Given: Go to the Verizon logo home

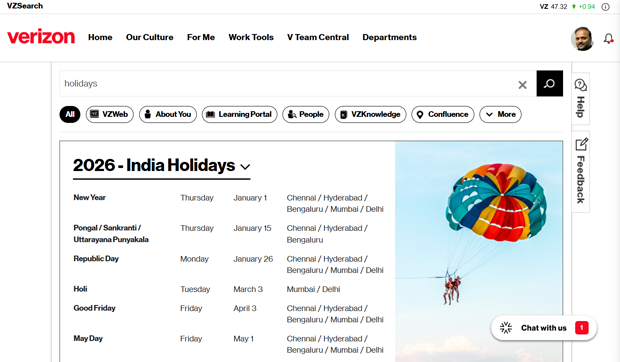Looking at the screenshot, I should (41, 37).
